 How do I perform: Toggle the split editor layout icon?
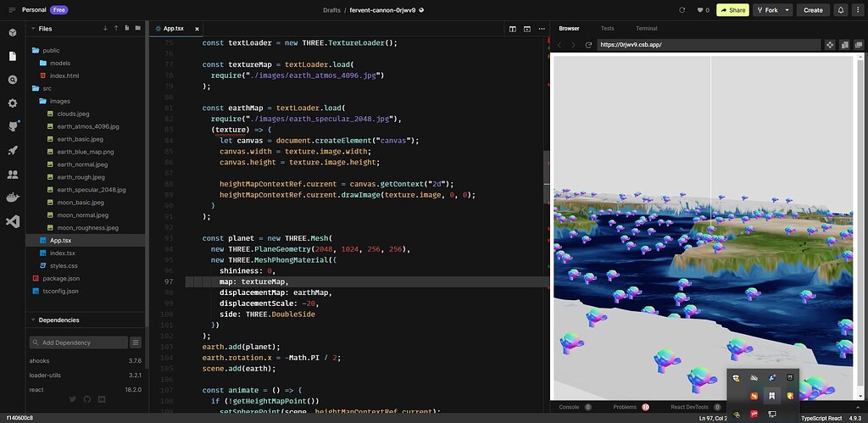coord(513,28)
